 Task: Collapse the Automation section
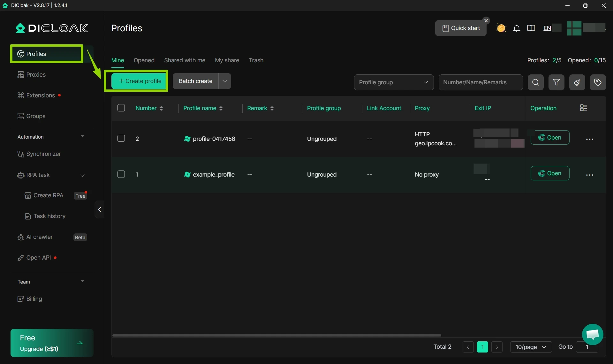coord(82,137)
